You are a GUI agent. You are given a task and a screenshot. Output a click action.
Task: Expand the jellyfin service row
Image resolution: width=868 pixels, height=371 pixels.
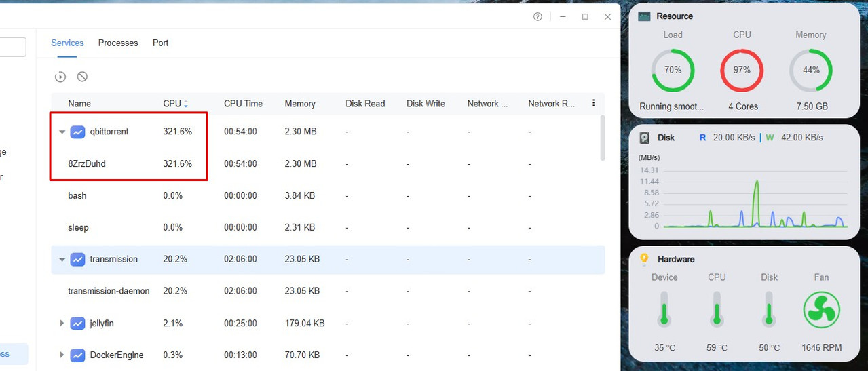[x=62, y=324]
